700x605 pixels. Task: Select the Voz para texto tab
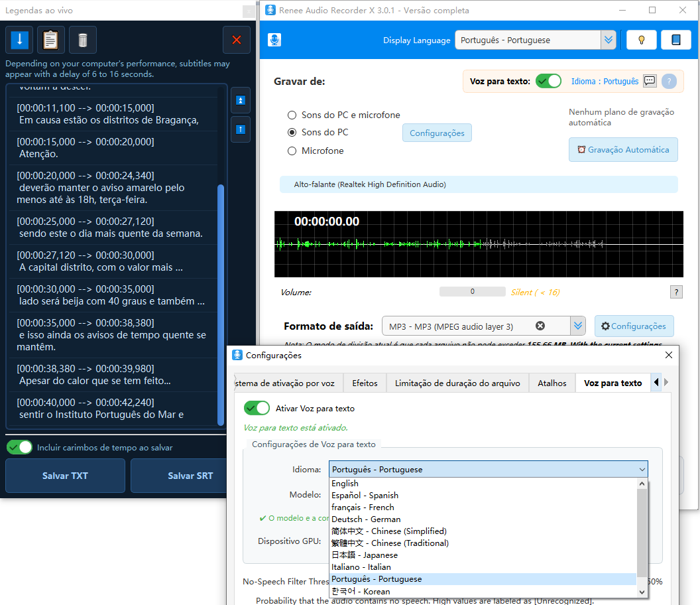pyautogui.click(x=613, y=383)
